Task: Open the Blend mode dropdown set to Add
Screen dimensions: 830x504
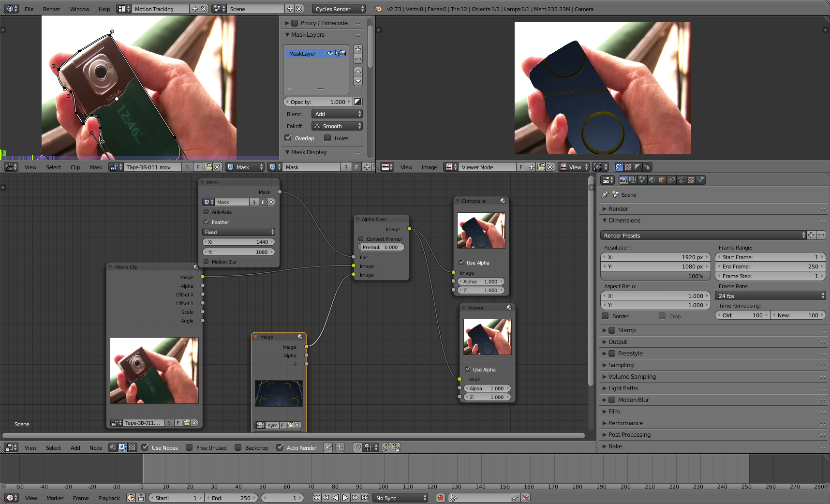Action: (337, 114)
